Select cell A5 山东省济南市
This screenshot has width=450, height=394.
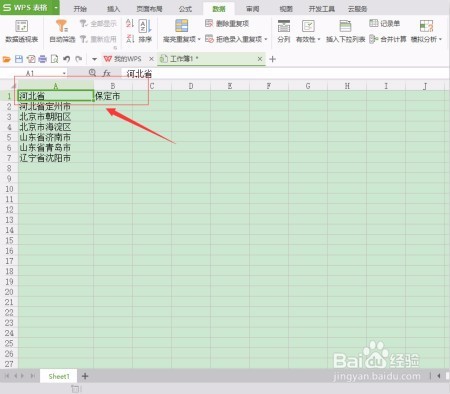coord(56,137)
